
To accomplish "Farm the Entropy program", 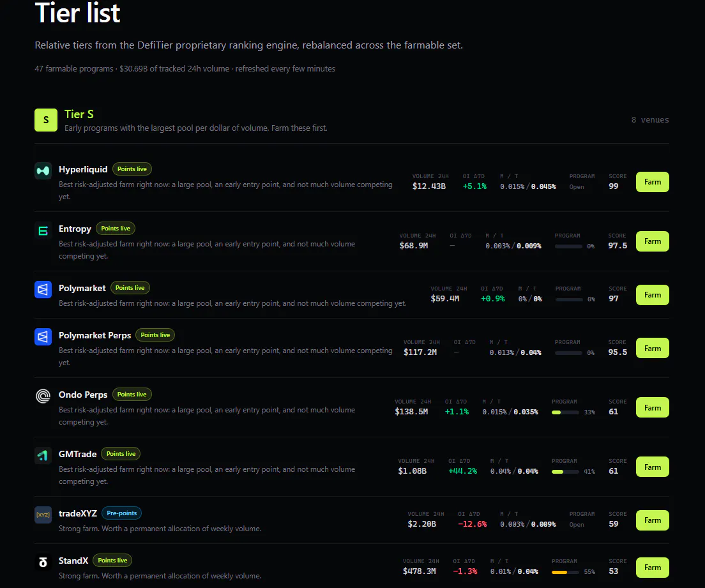I will coord(653,241).
